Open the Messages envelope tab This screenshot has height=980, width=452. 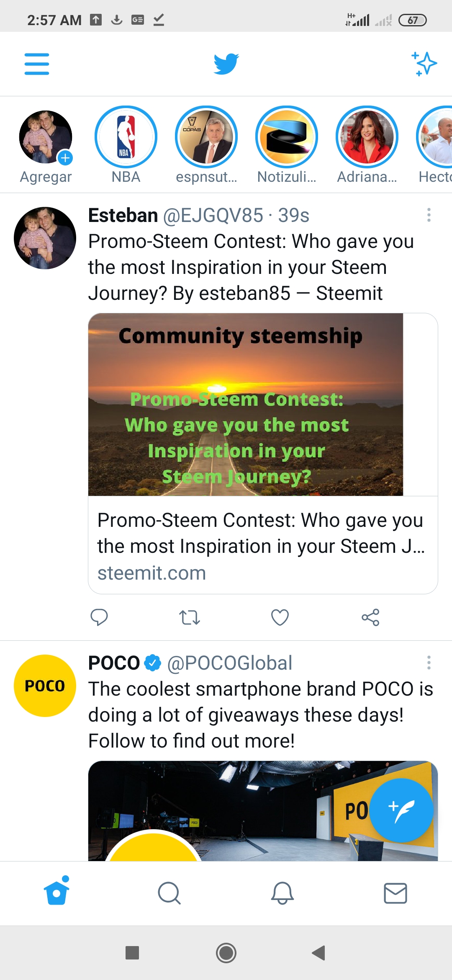(395, 893)
